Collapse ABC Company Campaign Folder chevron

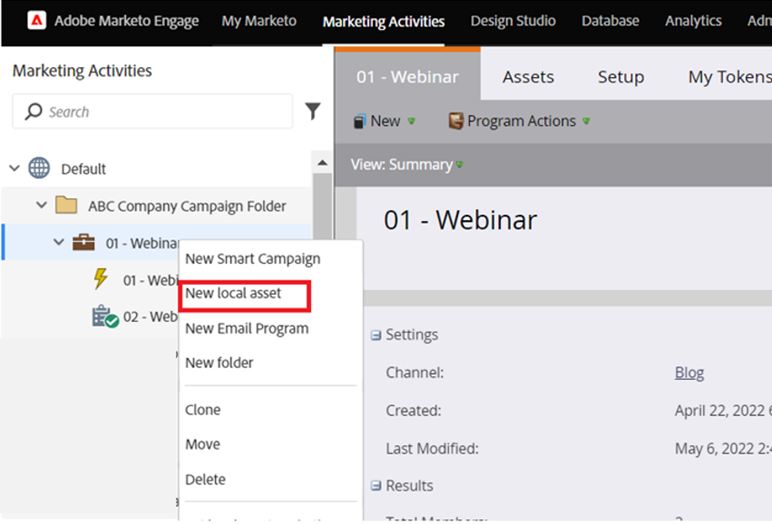click(42, 204)
